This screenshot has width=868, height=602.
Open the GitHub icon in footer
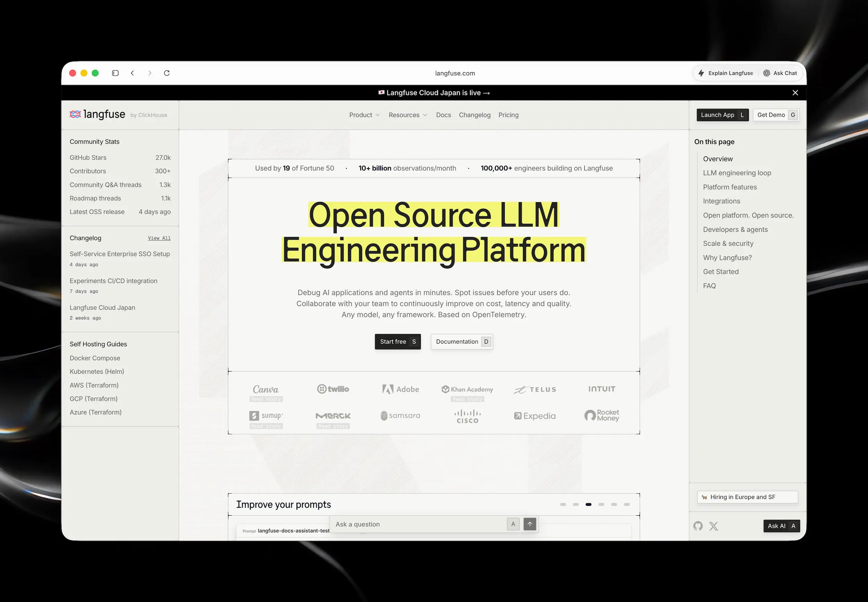(698, 526)
